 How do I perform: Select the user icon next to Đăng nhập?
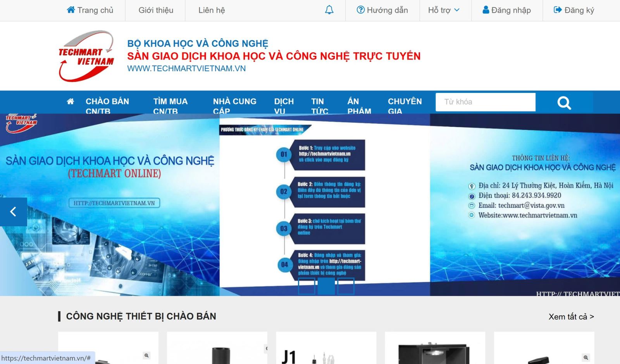[x=486, y=10]
